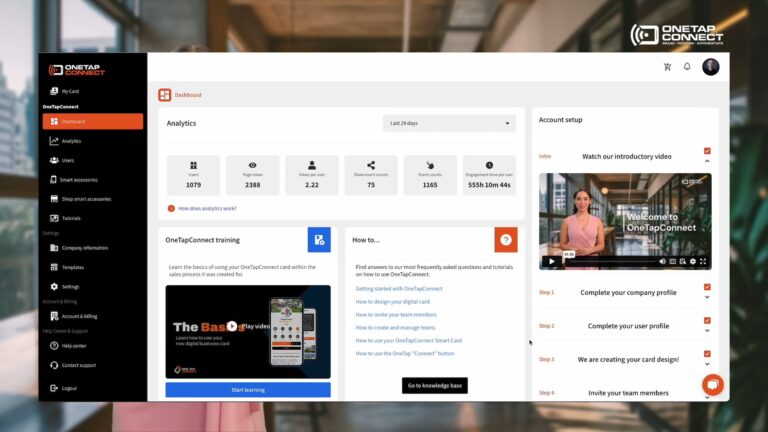Image resolution: width=768 pixels, height=432 pixels.
Task: Open the shopping cart icon
Action: point(667,67)
